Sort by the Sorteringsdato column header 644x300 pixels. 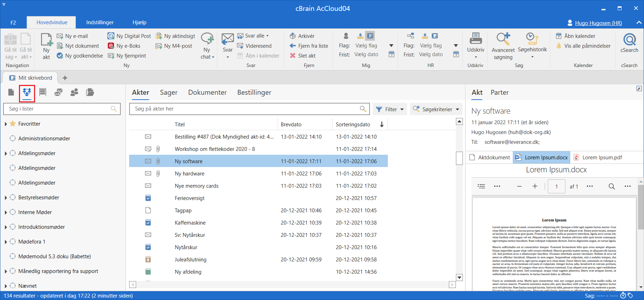tap(360, 124)
